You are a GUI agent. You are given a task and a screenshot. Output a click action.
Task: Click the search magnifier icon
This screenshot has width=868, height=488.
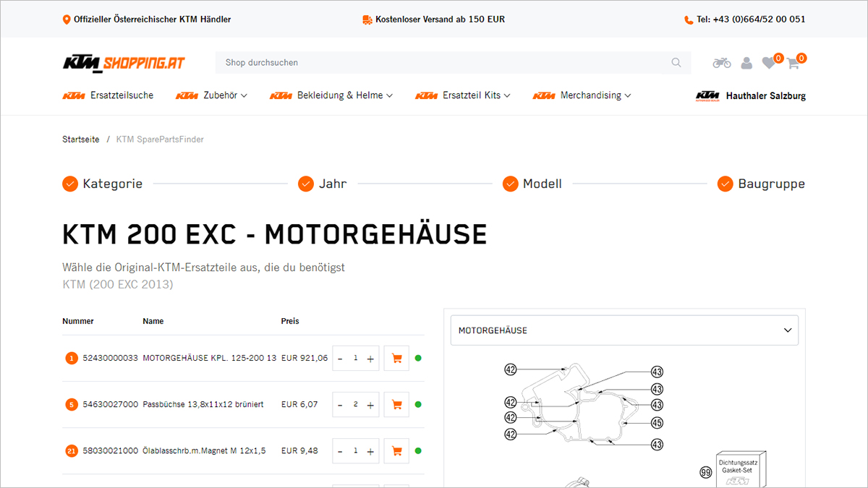(x=676, y=63)
